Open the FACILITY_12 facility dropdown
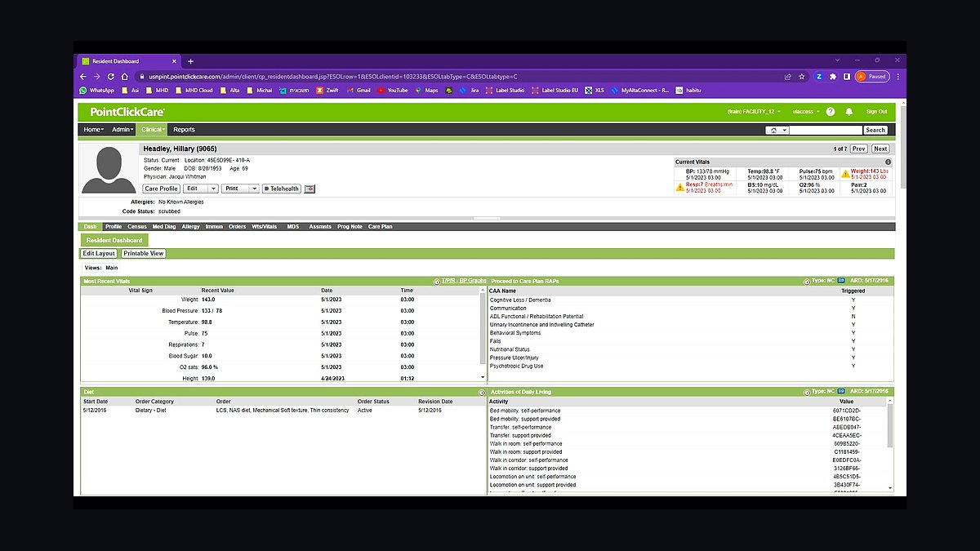The image size is (980, 551). point(754,112)
